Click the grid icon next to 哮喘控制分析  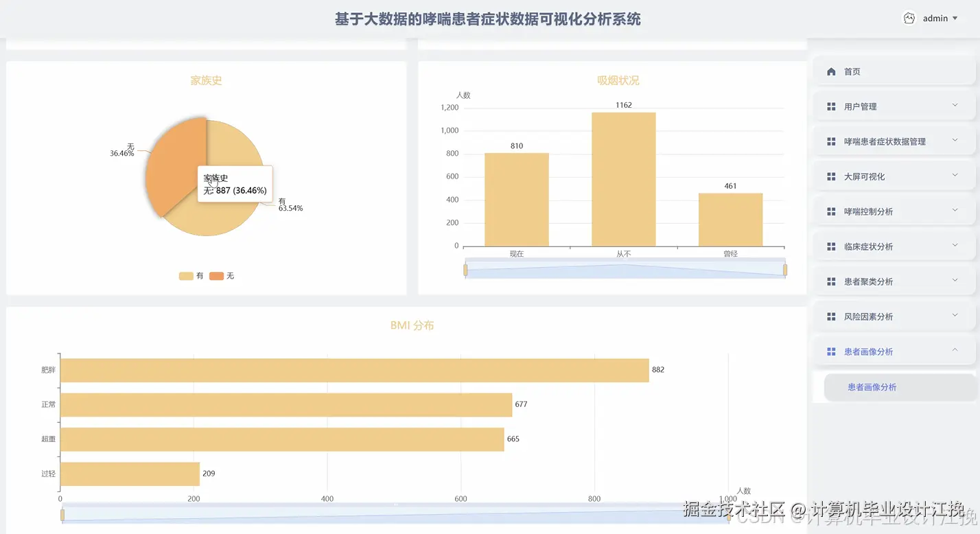[x=831, y=211]
